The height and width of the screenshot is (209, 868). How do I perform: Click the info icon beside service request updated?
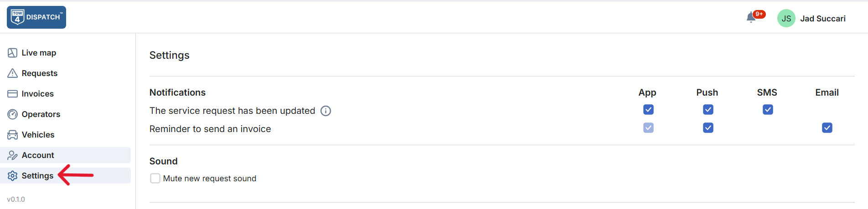coord(325,111)
